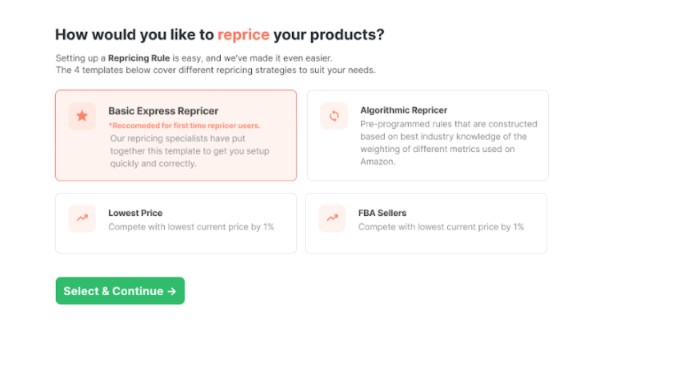Click the trending-up icon beside Lowest Price

click(82, 218)
